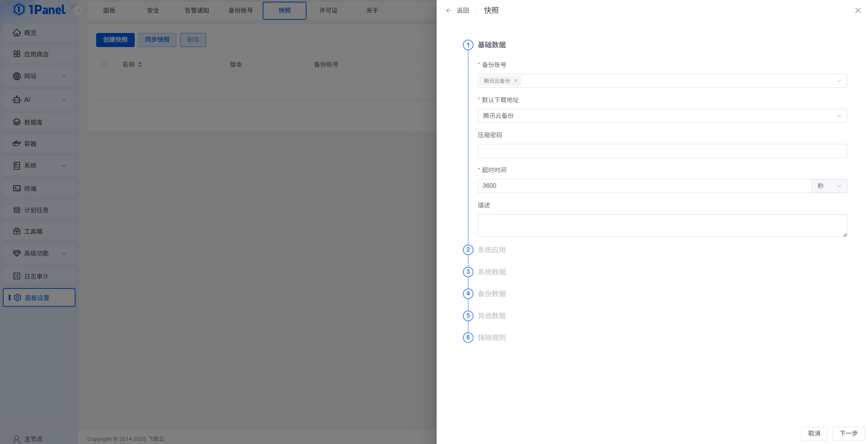This screenshot has width=868, height=444.
Task: Open the scheduled tasks calendar icon
Action: pos(16,210)
